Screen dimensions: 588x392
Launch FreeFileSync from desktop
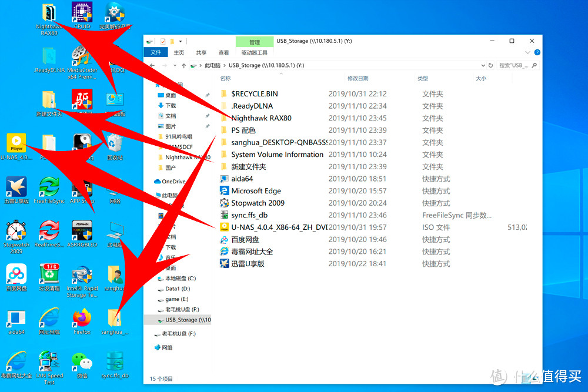click(49, 190)
